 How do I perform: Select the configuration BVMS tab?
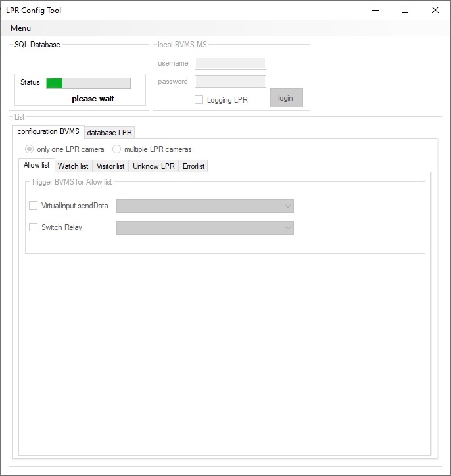pos(48,131)
